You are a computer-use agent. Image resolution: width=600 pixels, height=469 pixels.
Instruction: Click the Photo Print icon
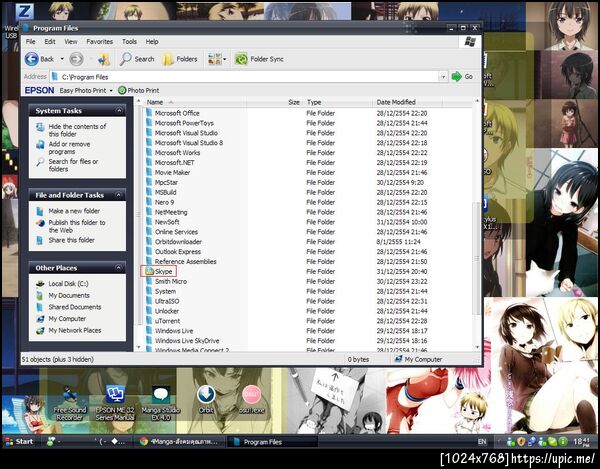pyautogui.click(x=122, y=90)
